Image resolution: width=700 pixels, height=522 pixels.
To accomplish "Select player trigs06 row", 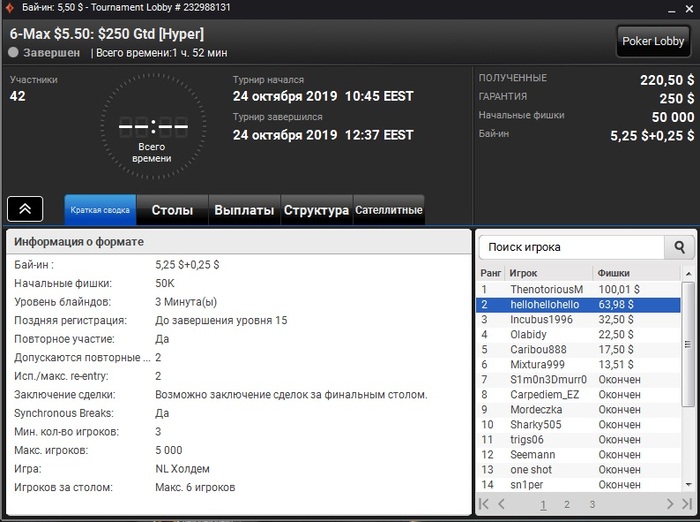I will tap(579, 440).
